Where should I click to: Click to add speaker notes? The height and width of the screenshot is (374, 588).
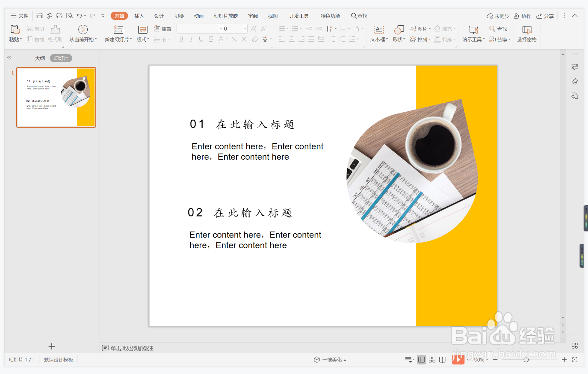coord(132,348)
